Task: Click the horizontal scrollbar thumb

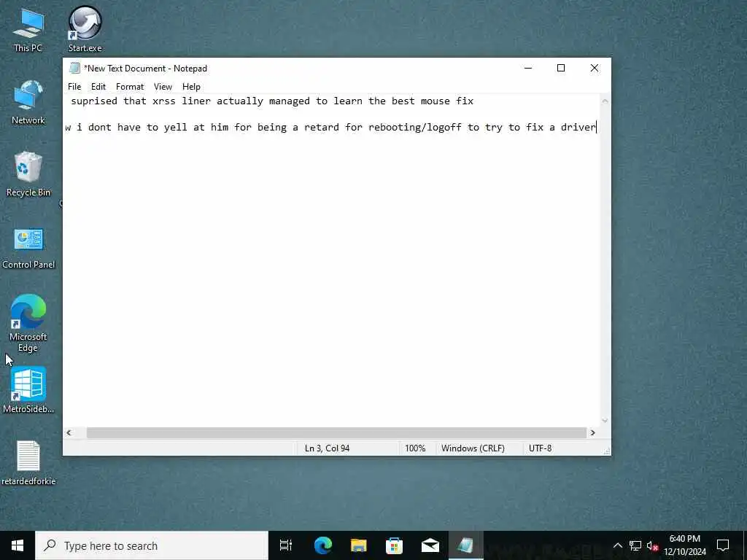Action: pos(336,432)
